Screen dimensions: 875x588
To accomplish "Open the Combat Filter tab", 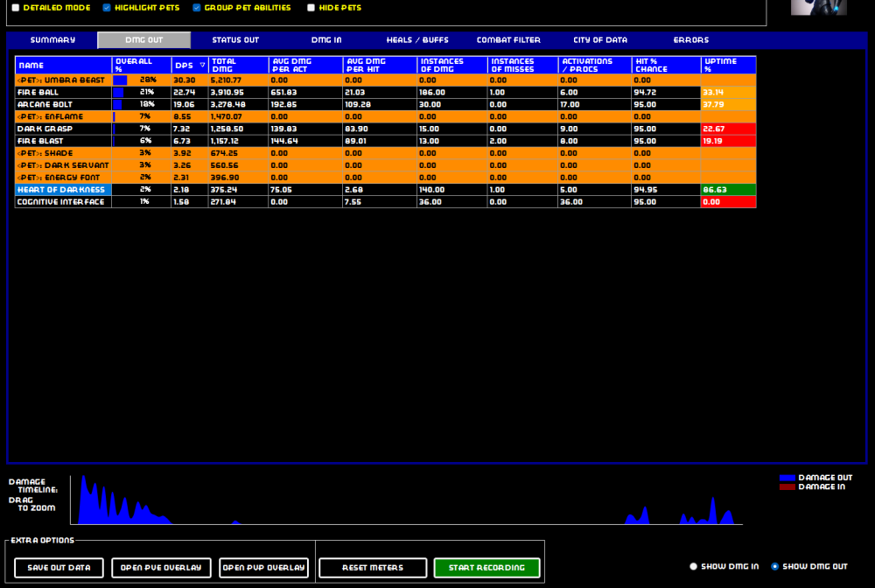I will tap(508, 40).
